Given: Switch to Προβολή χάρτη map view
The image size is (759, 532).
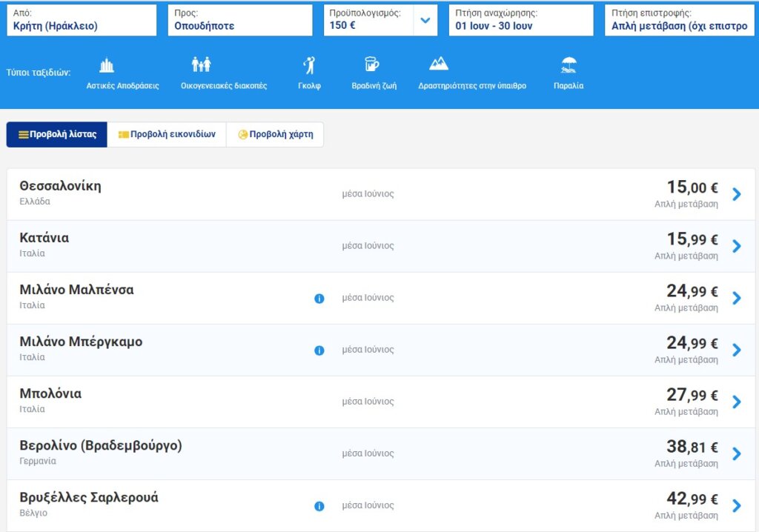Looking at the screenshot, I should pos(275,135).
